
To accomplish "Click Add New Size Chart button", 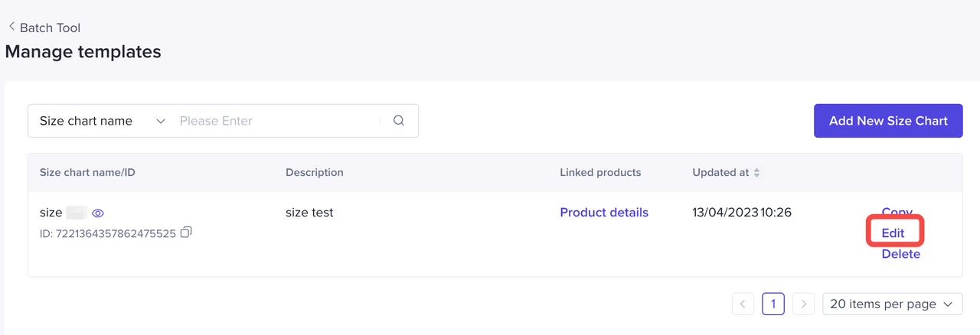I will click(888, 121).
